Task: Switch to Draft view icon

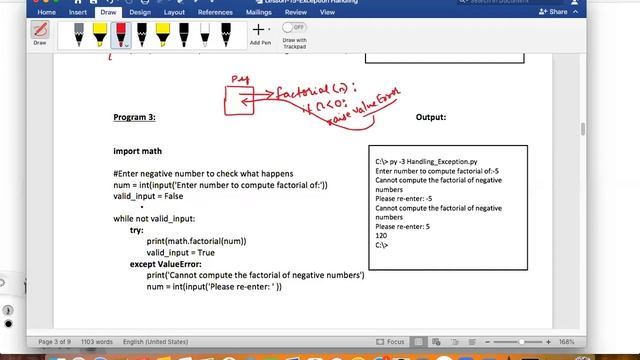Action: (x=472, y=342)
